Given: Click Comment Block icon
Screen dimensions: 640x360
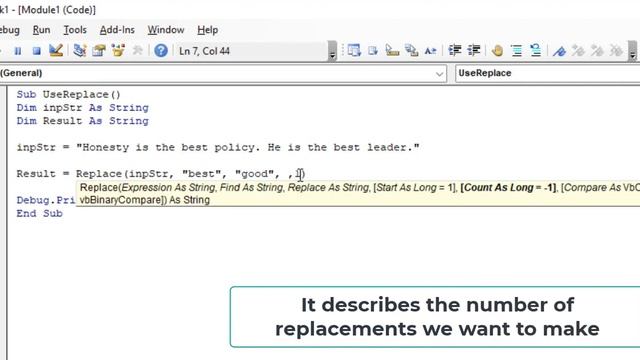Looking at the screenshot, I should tap(516, 51).
